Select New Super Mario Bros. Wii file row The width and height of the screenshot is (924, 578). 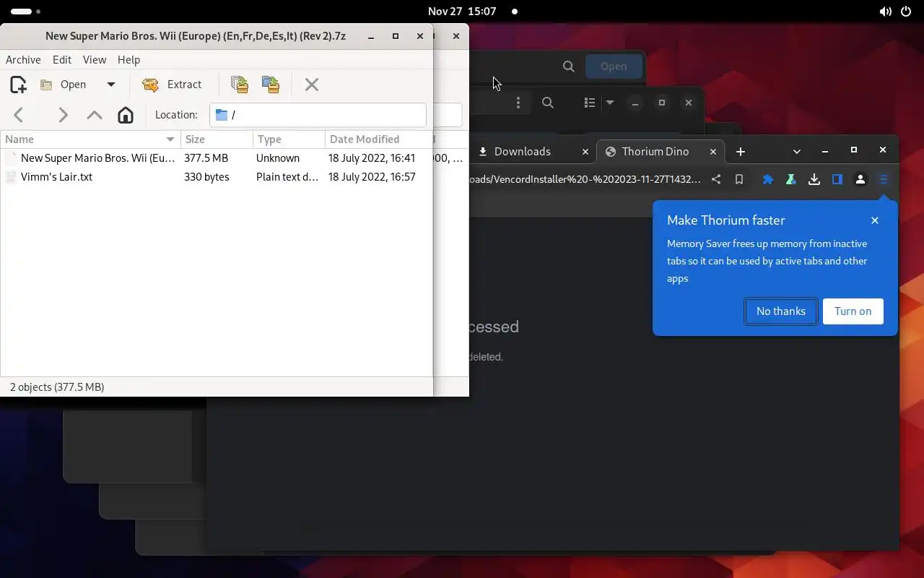(217, 158)
